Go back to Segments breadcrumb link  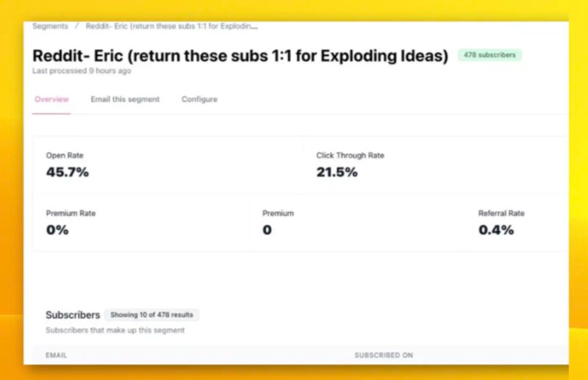pos(50,26)
